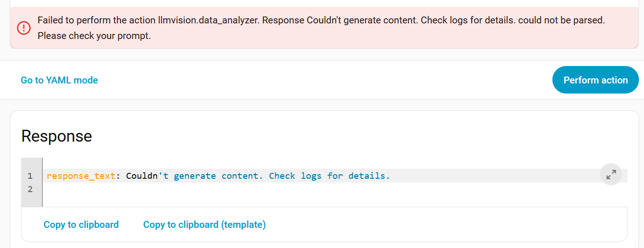Click the orange response_text key
This screenshot has height=248, width=644.
point(81,176)
